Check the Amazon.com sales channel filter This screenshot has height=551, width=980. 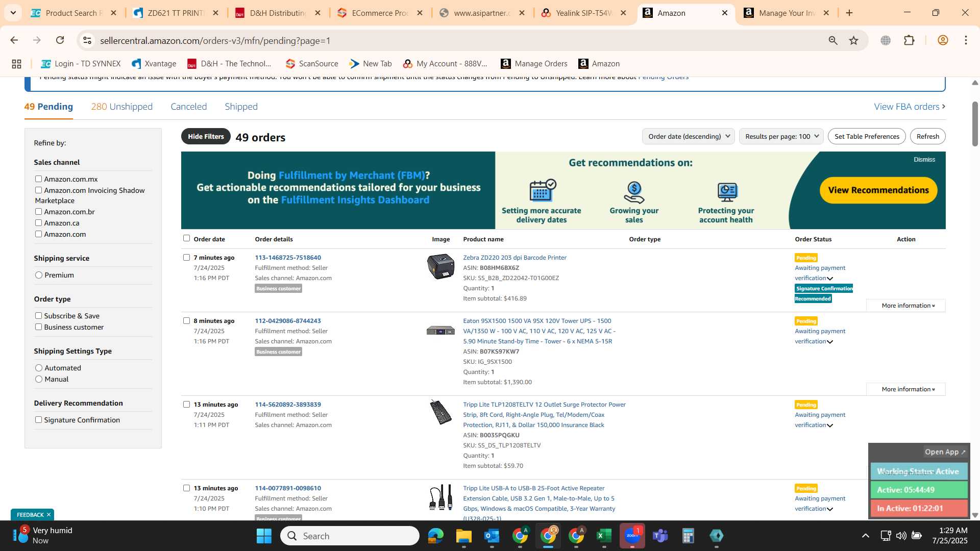pos(38,234)
